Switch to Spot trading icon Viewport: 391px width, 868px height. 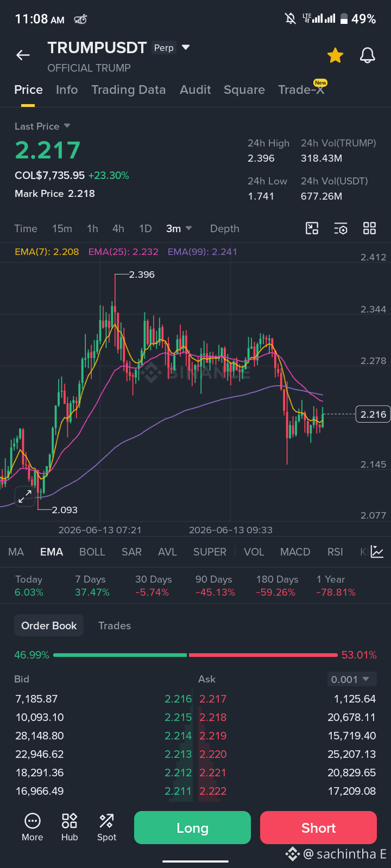click(x=106, y=828)
